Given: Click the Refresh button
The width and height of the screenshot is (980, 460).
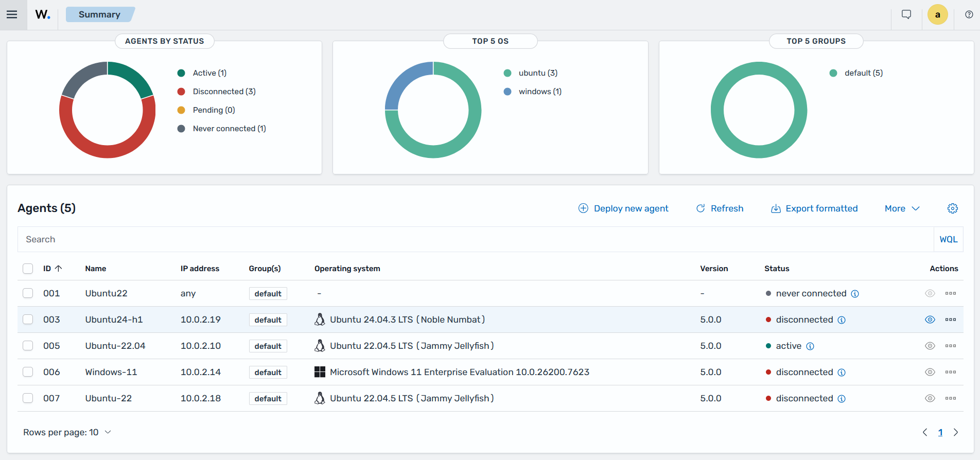Looking at the screenshot, I should click(x=720, y=208).
